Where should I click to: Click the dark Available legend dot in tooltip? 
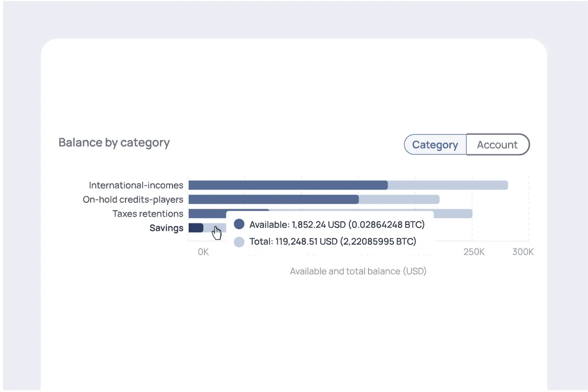(239, 224)
